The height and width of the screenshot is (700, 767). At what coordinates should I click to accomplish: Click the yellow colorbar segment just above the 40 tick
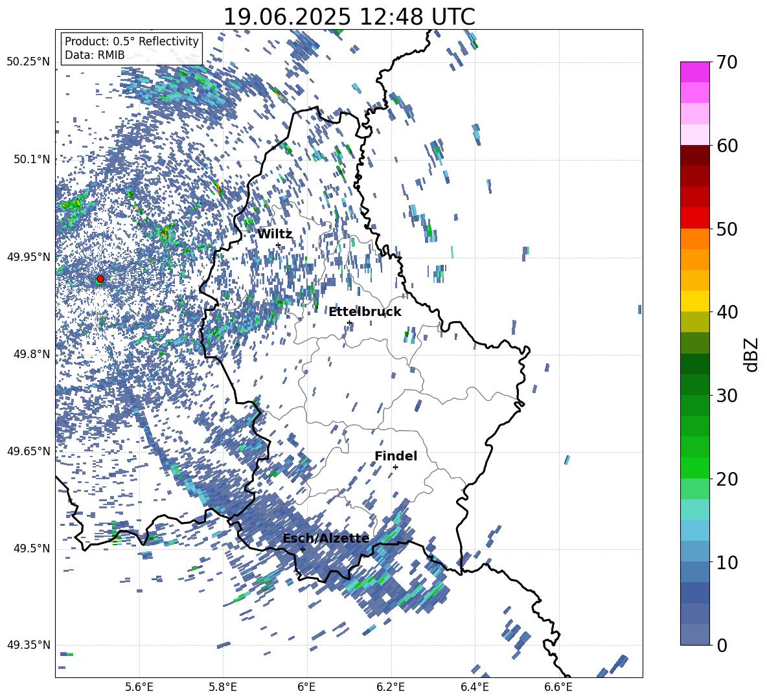point(695,301)
